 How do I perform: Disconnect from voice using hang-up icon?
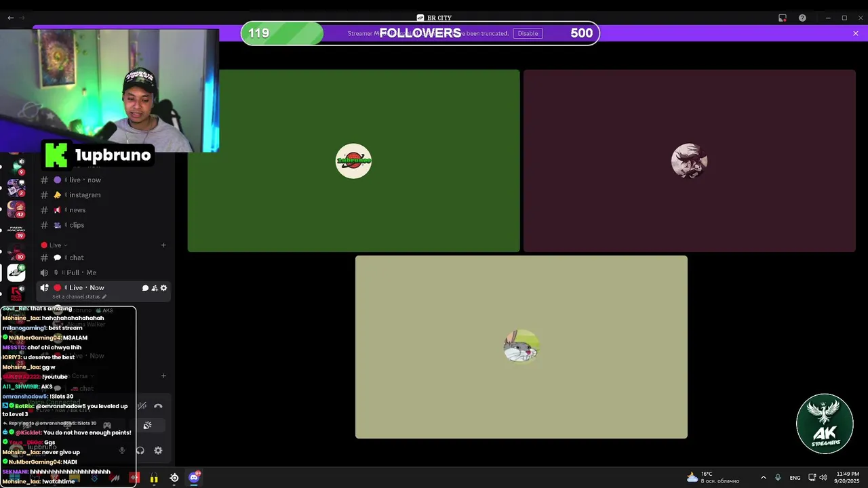[x=158, y=406]
